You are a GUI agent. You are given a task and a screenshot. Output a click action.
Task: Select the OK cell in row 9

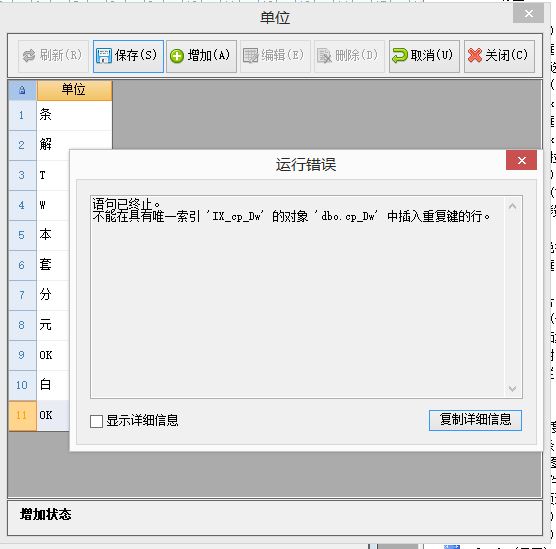pyautogui.click(x=53, y=355)
